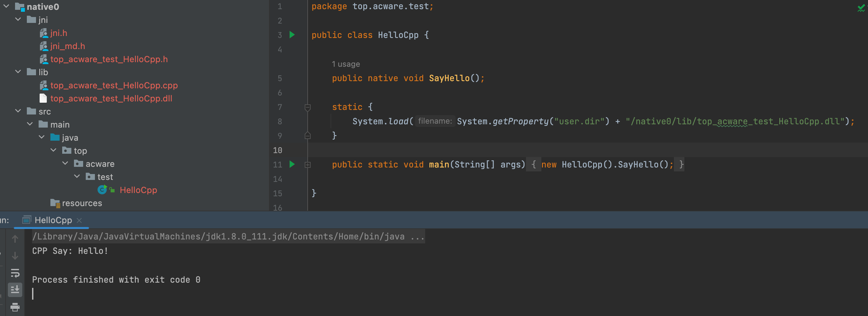This screenshot has width=868, height=316.
Task: Close the HelloCpp run tab
Action: coord(79,220)
